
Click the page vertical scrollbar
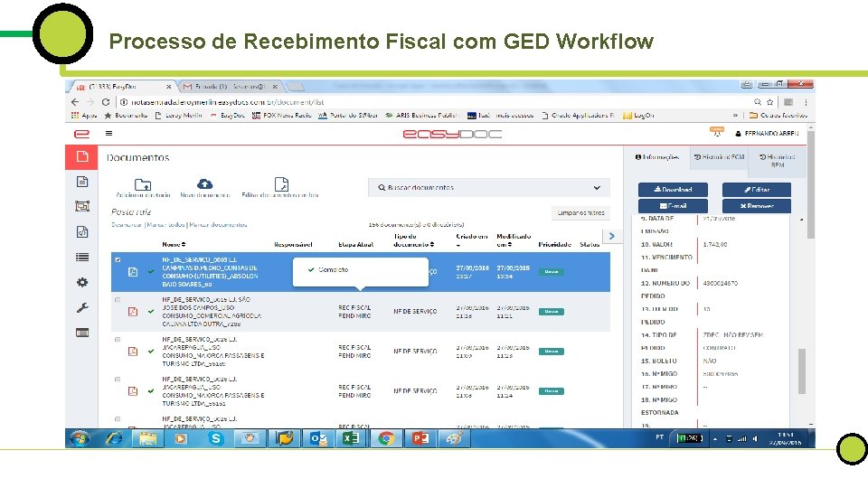810,185
